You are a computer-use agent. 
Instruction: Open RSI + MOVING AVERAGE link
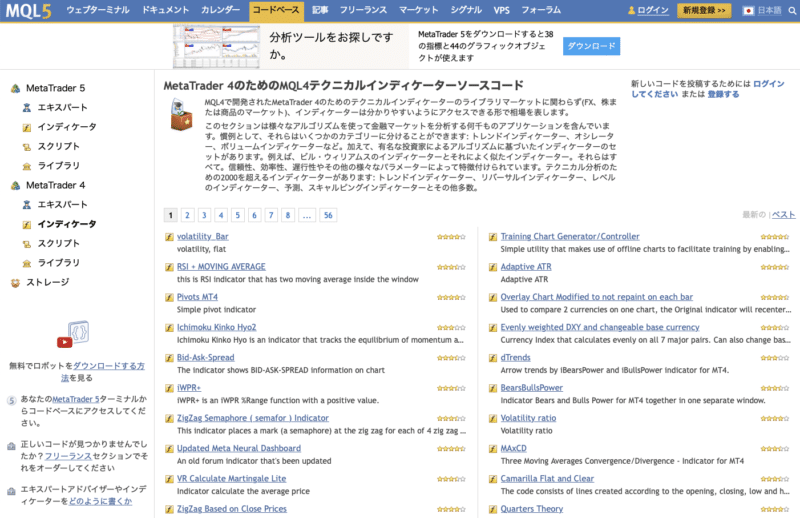(221, 267)
